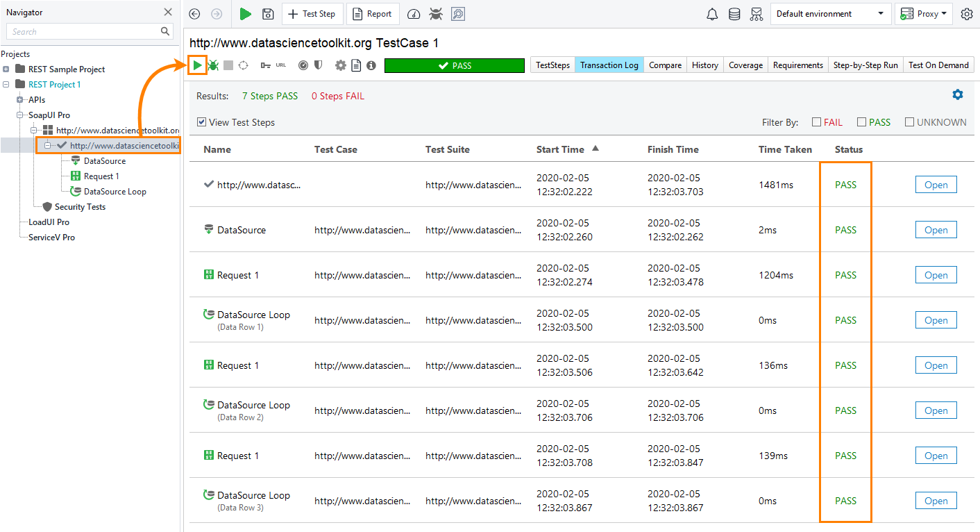The image size is (980, 532).
Task: Click the dotted loop icon in test case toolbar
Action: [243, 65]
